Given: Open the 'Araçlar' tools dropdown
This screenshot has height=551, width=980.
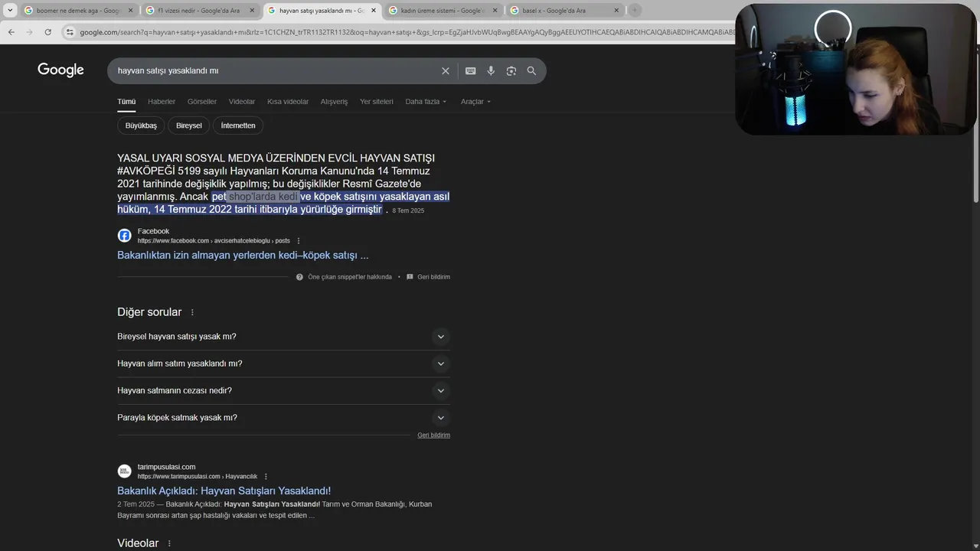Looking at the screenshot, I should click(x=475, y=102).
